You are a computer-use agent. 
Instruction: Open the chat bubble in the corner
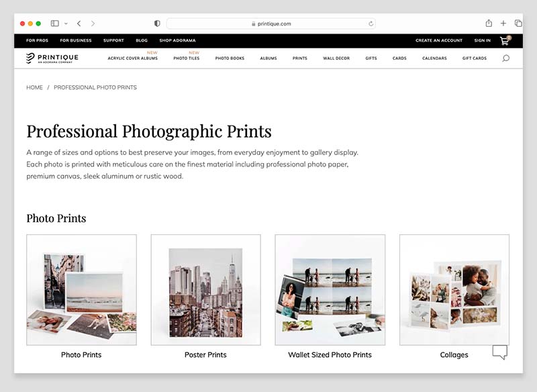tap(499, 352)
